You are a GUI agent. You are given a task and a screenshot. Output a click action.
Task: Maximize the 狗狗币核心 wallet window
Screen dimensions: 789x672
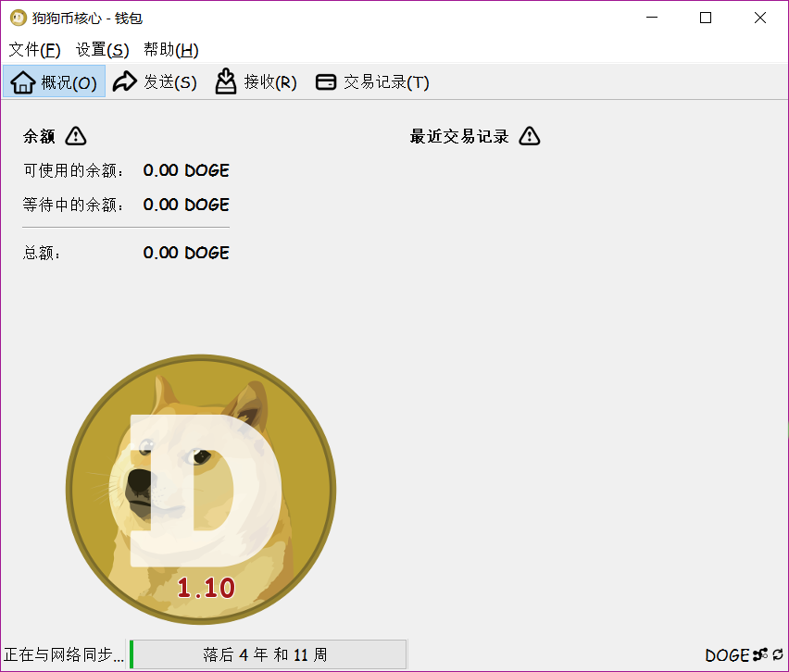point(706,18)
